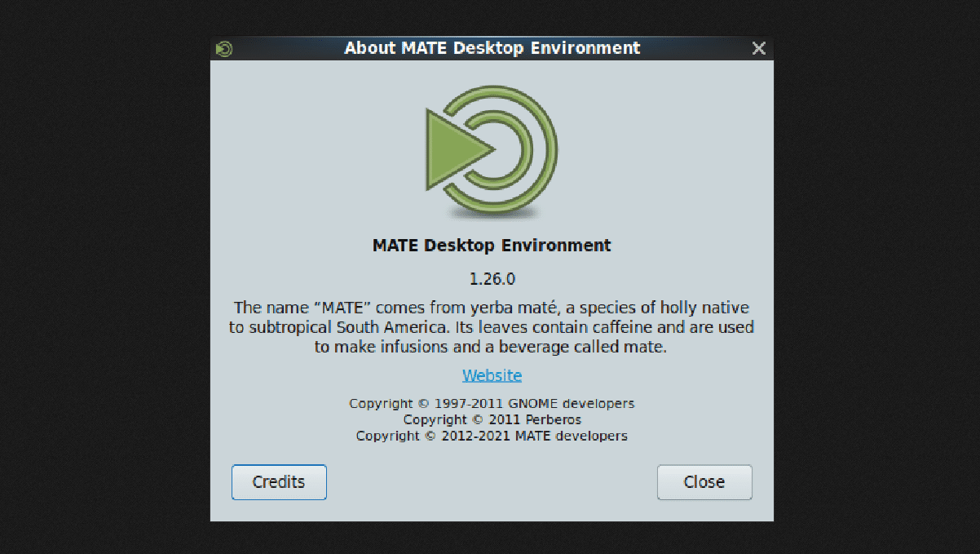Screen dimensions: 980x554
Task: Close the dialog with the title bar X
Action: (758, 49)
